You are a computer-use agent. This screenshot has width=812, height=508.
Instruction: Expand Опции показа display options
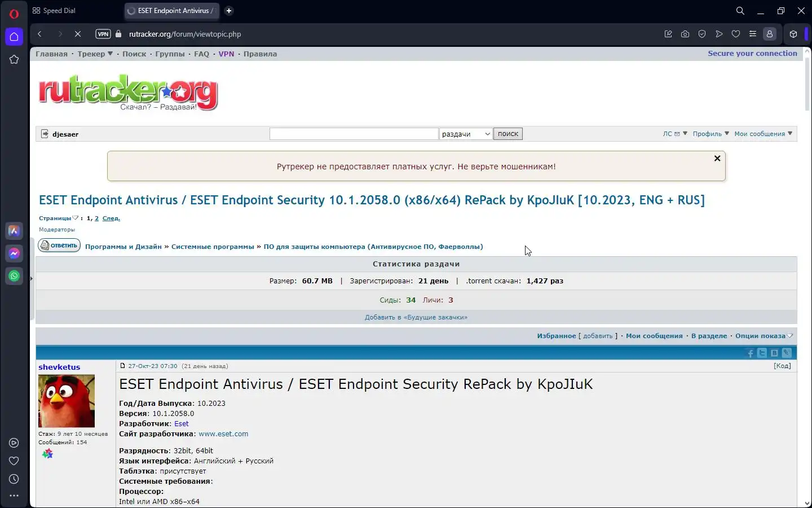[764, 336]
